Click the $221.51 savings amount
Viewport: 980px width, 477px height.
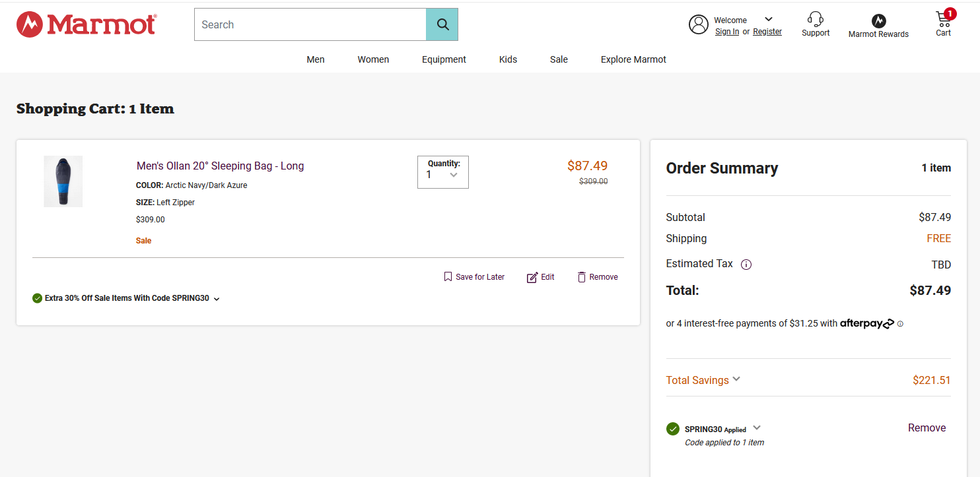click(931, 380)
